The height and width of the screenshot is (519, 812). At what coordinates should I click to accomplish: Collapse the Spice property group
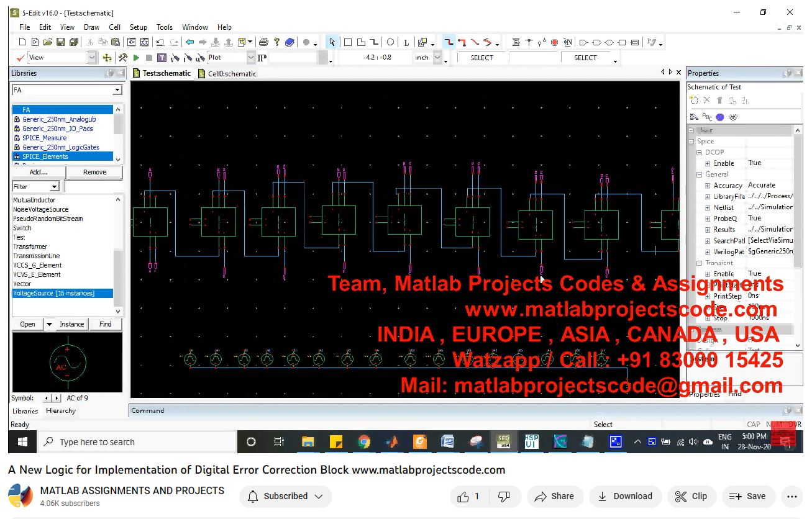pos(691,142)
